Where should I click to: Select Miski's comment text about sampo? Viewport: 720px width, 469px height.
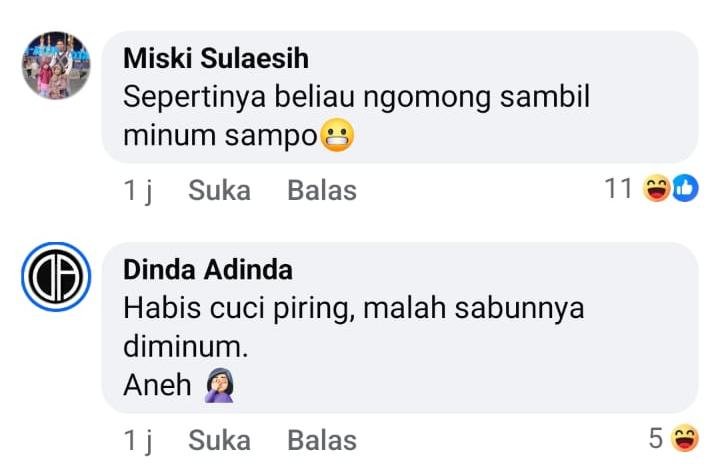(x=355, y=98)
